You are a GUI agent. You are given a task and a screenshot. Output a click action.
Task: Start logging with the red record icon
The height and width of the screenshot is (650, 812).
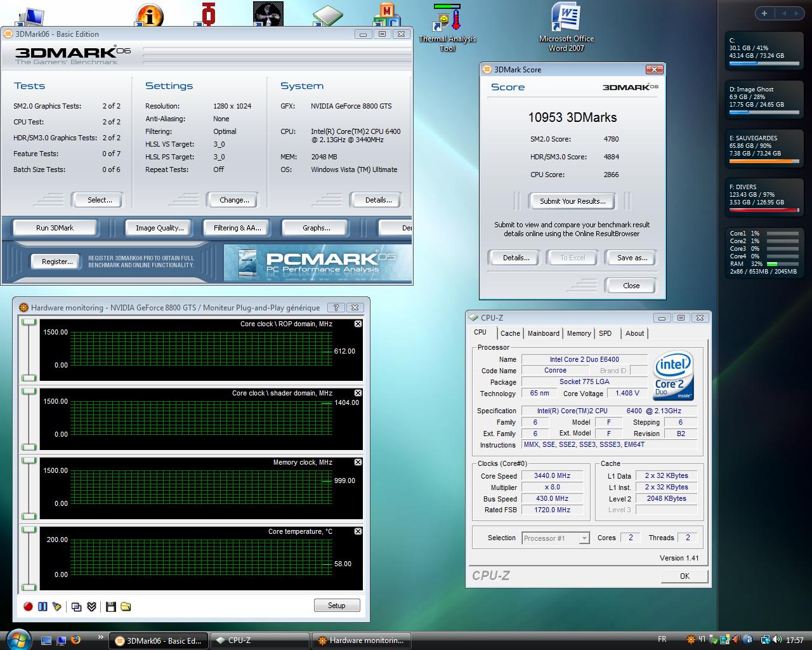click(28, 606)
